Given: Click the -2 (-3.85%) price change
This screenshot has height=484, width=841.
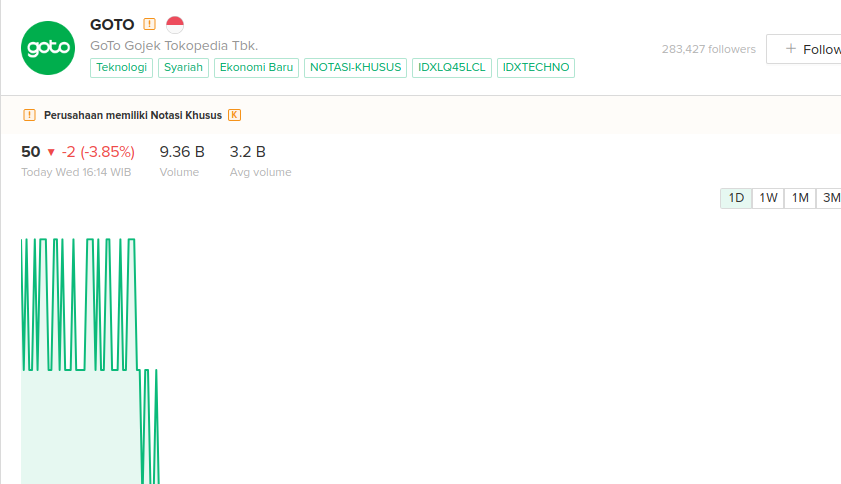Looking at the screenshot, I should (x=98, y=152).
